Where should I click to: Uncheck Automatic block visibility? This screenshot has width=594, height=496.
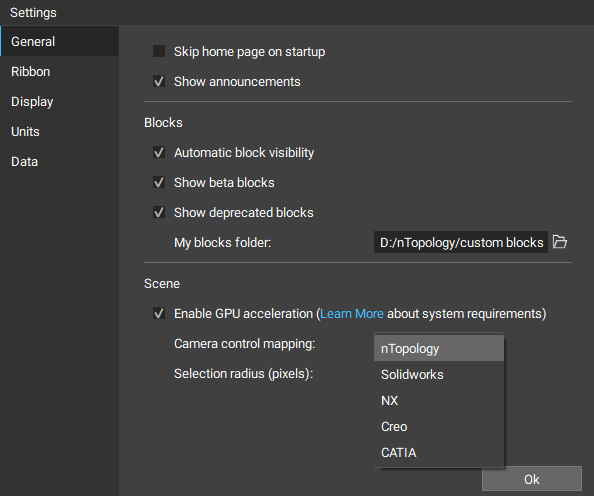pos(159,152)
